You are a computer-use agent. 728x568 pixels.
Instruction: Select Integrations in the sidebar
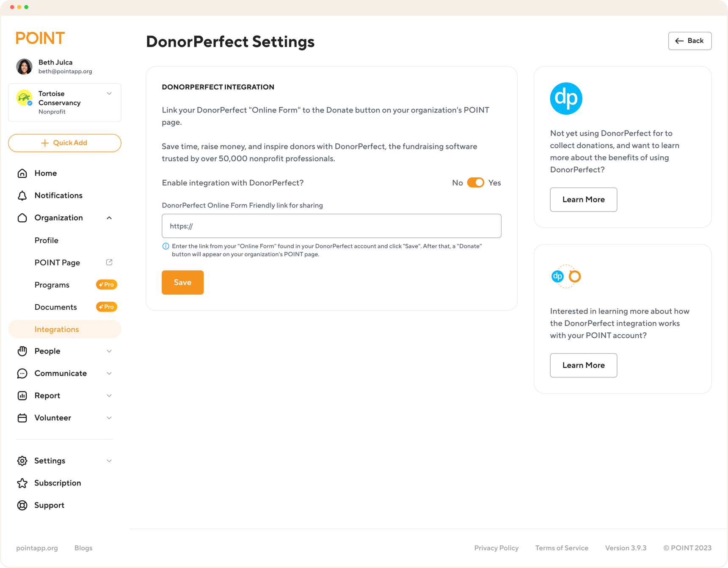pos(56,329)
